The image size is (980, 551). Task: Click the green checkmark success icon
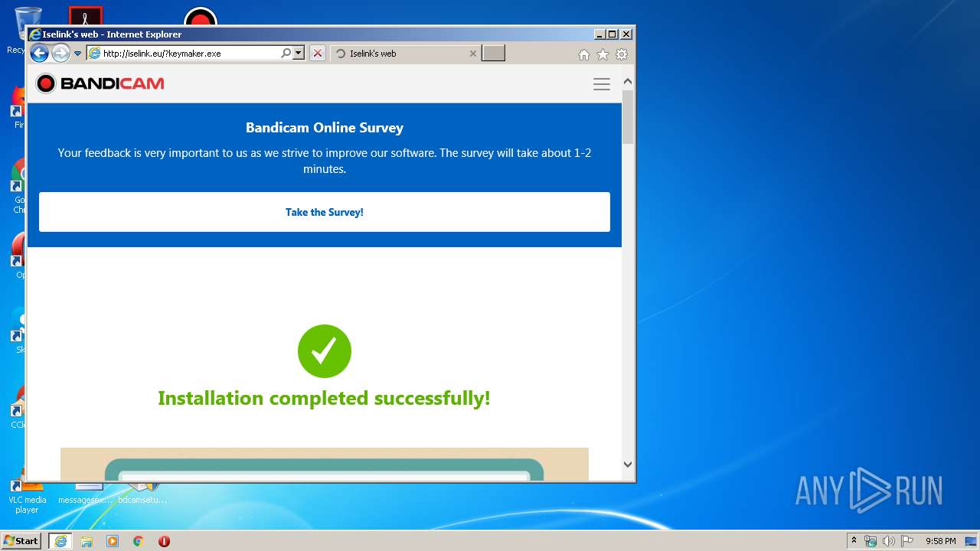click(x=325, y=351)
